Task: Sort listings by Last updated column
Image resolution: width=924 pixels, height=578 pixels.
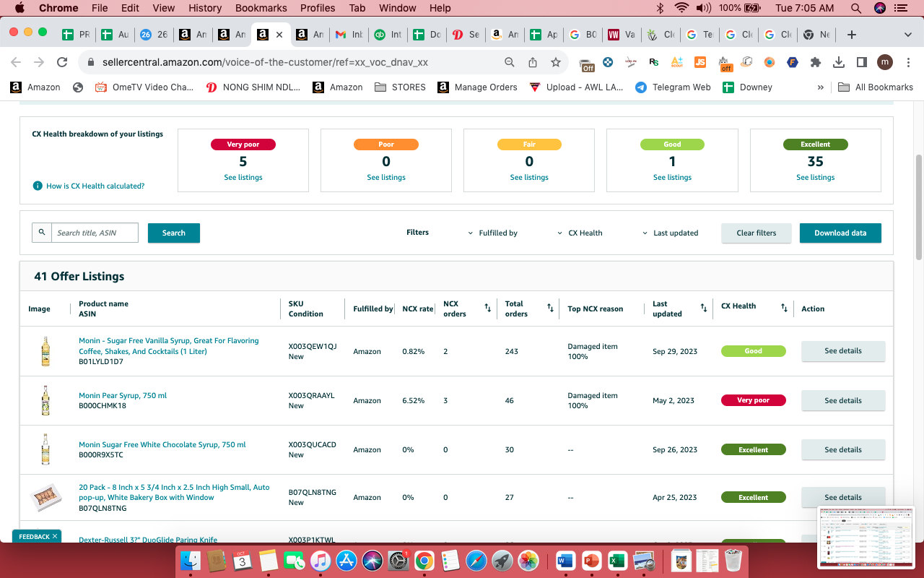Action: (x=704, y=309)
